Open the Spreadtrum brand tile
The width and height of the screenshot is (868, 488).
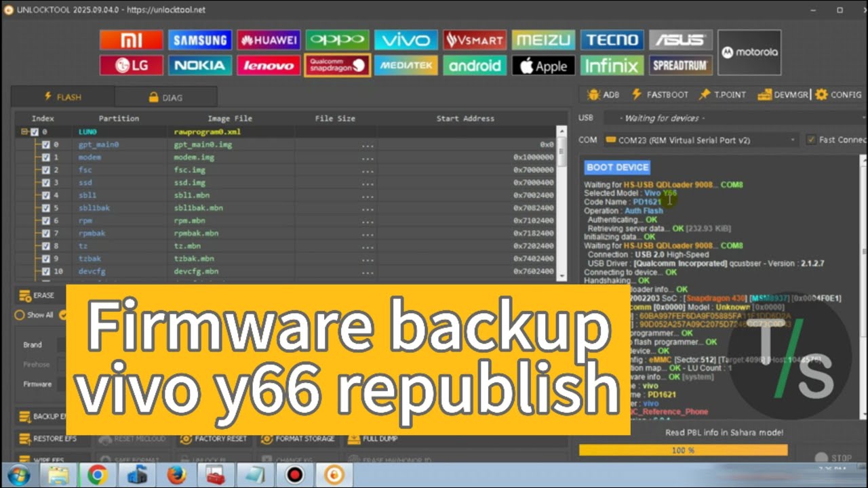(x=680, y=65)
